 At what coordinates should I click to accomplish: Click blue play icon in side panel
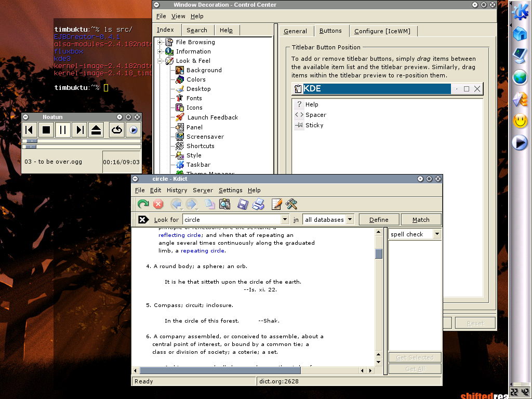pyautogui.click(x=520, y=142)
